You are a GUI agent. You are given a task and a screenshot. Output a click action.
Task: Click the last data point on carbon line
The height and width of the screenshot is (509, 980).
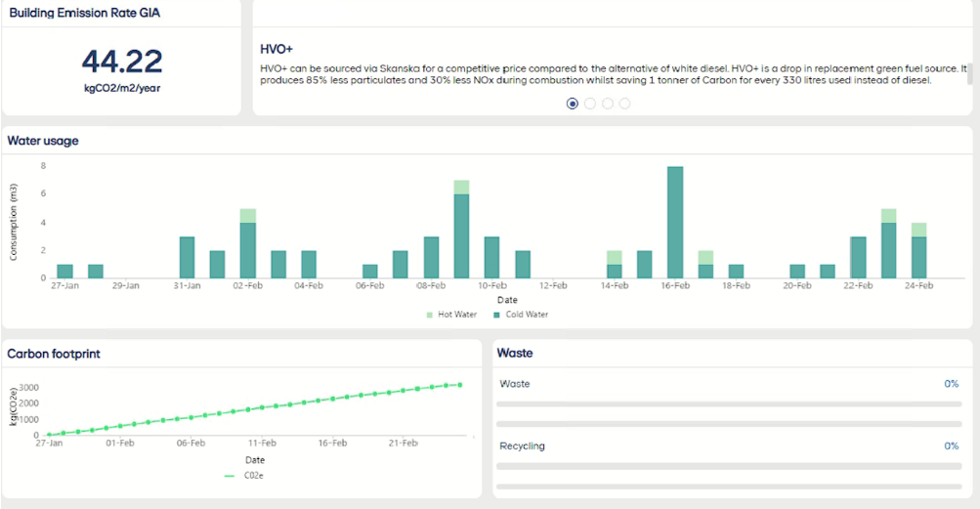click(x=460, y=385)
